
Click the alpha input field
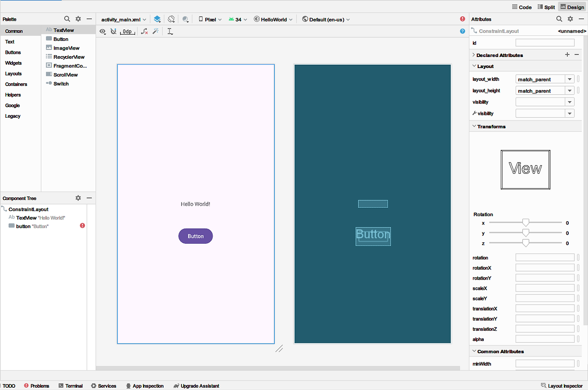pyautogui.click(x=545, y=339)
